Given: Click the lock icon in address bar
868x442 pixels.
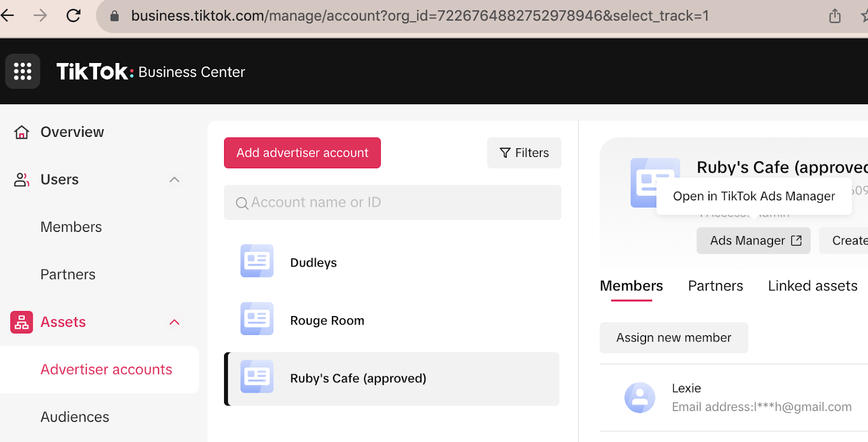Looking at the screenshot, I should click(x=114, y=16).
